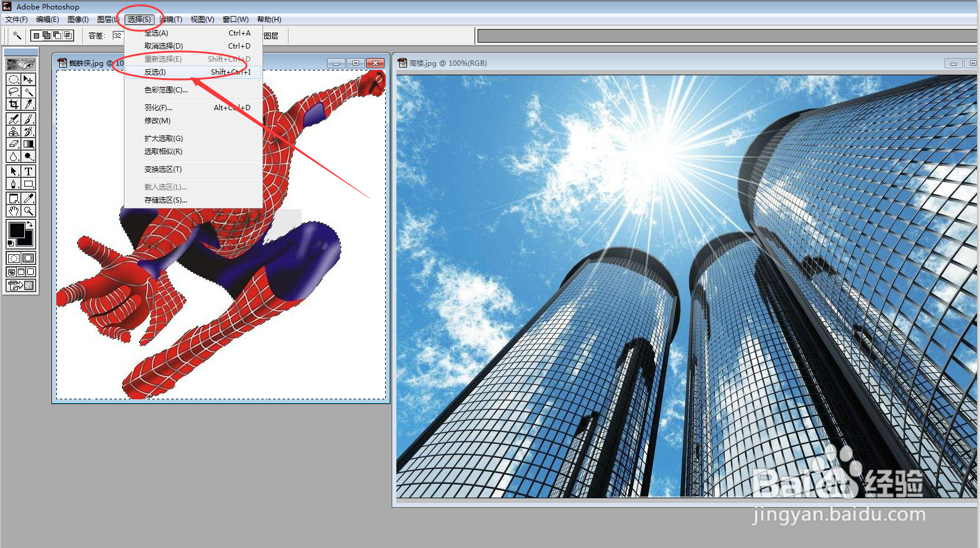Viewport: 980px width, 548px height.
Task: Open the 窗口(W) menu
Action: tap(235, 20)
